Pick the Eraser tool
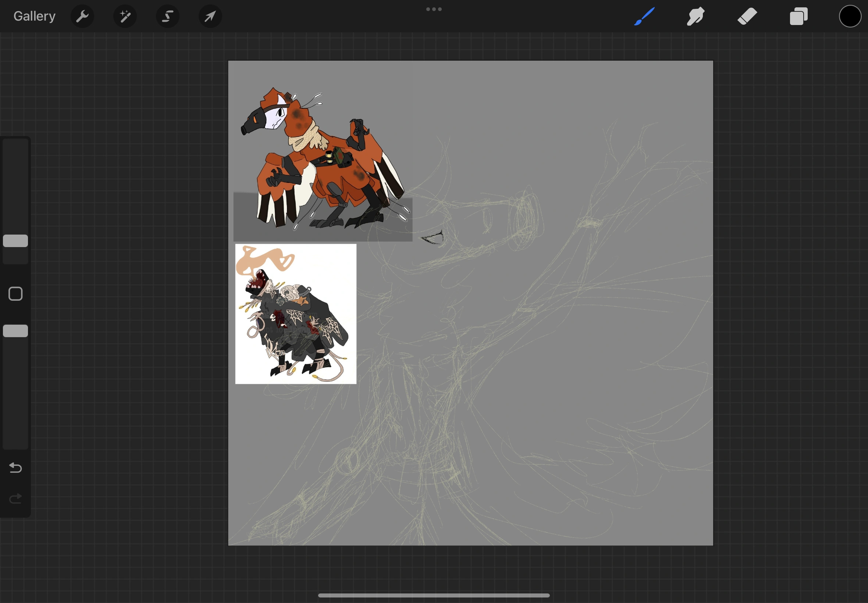Image resolution: width=868 pixels, height=603 pixels. click(747, 16)
